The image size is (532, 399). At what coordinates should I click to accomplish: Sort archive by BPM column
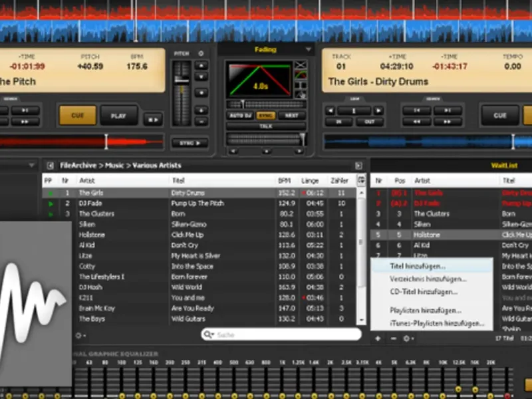[285, 181]
